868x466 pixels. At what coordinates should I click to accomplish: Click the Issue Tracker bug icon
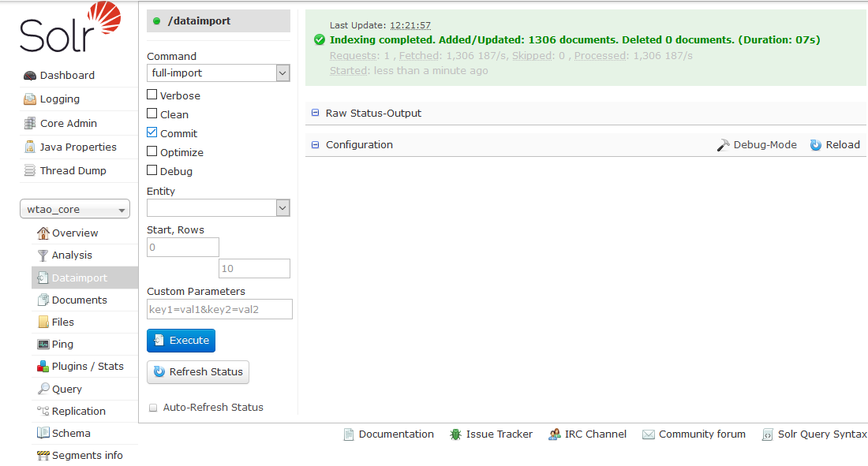click(455, 434)
